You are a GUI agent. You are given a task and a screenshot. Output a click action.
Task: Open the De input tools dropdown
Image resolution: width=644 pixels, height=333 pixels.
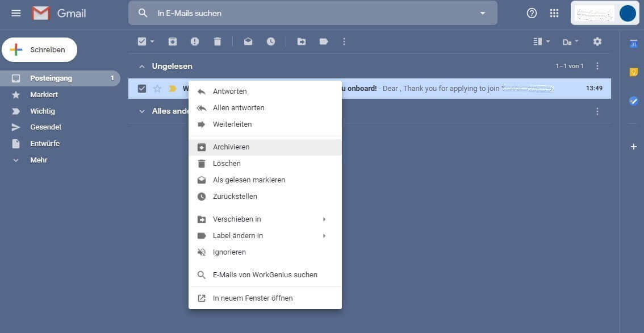point(570,42)
